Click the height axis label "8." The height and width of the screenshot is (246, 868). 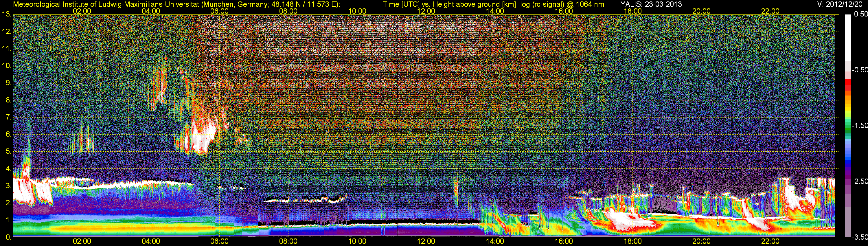8,100
